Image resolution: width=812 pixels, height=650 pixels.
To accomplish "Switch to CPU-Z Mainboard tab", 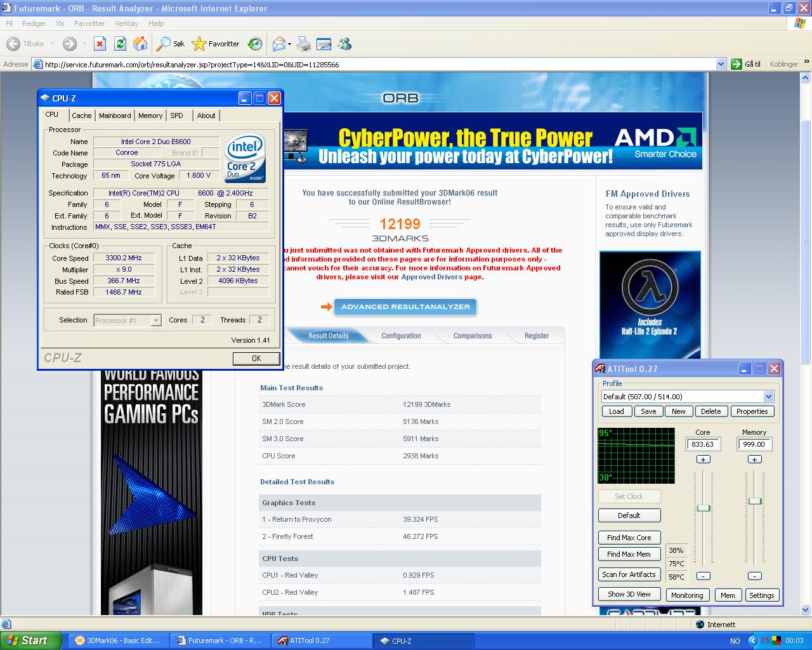I will [x=115, y=116].
